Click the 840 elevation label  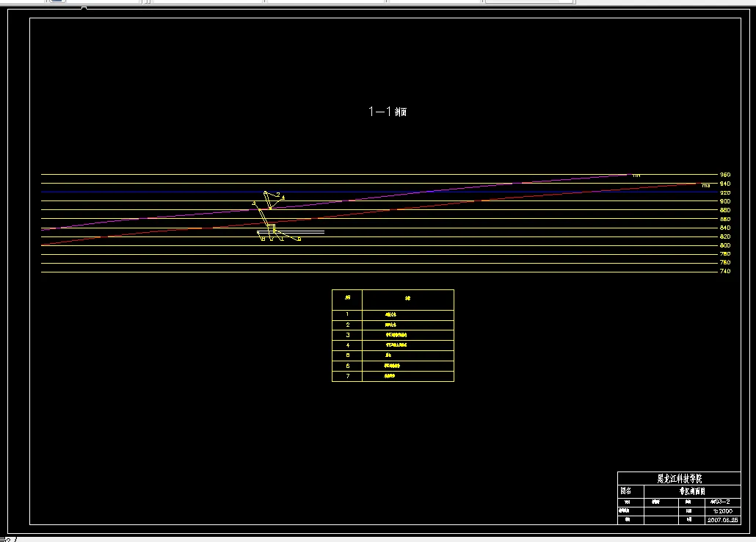[x=724, y=228]
